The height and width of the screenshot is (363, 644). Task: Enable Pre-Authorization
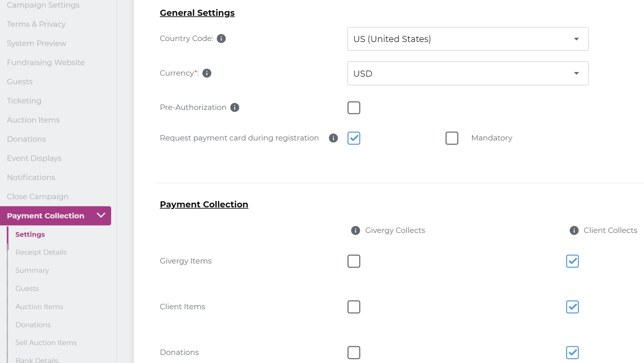pos(354,108)
